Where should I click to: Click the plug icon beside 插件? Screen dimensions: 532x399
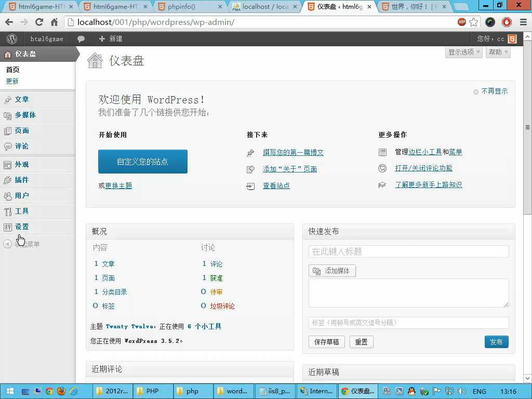tap(7, 180)
